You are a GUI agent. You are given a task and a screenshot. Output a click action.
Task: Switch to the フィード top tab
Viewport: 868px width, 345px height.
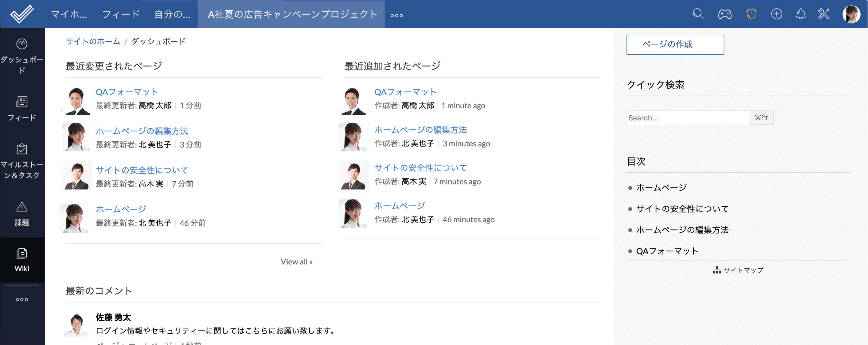[121, 14]
